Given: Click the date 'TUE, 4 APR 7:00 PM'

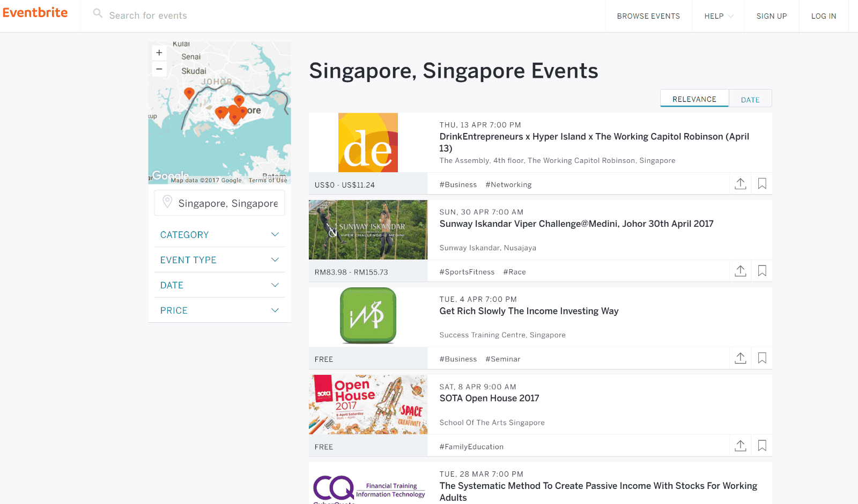Looking at the screenshot, I should [x=478, y=300].
